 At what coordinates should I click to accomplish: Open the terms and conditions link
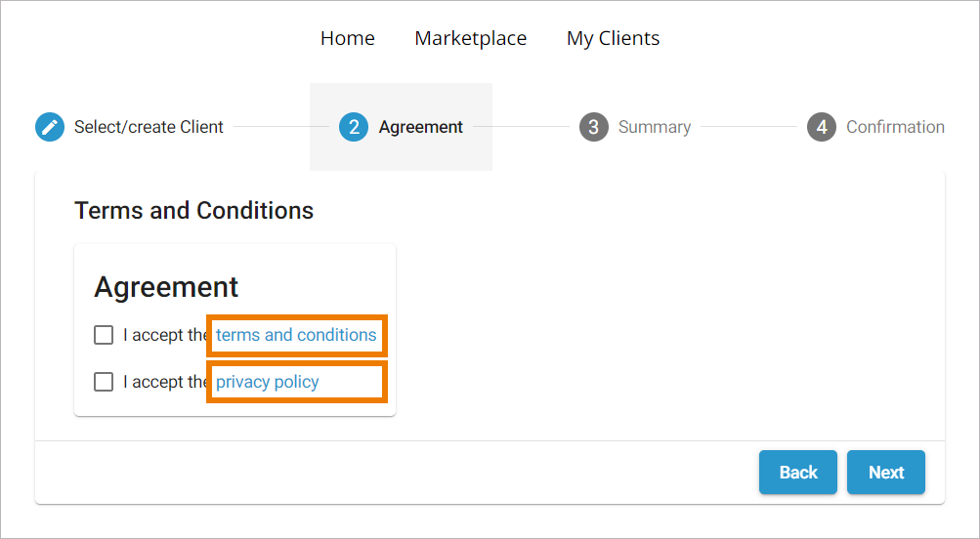(296, 335)
